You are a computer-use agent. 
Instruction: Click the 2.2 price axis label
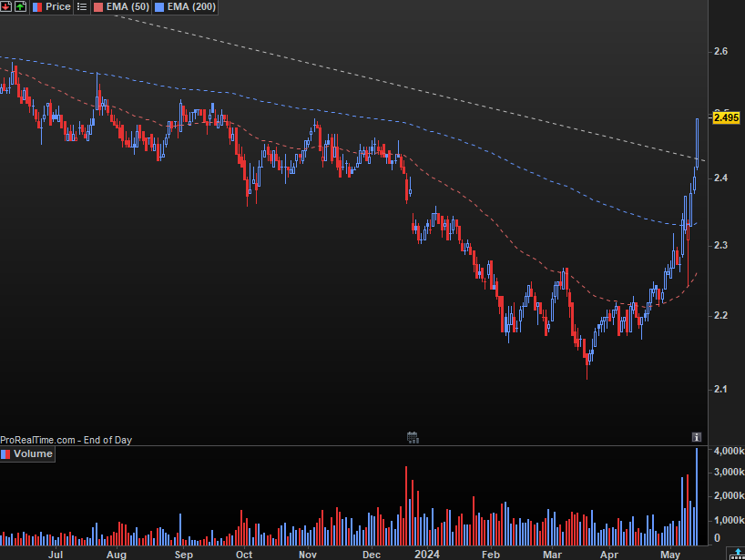click(720, 315)
